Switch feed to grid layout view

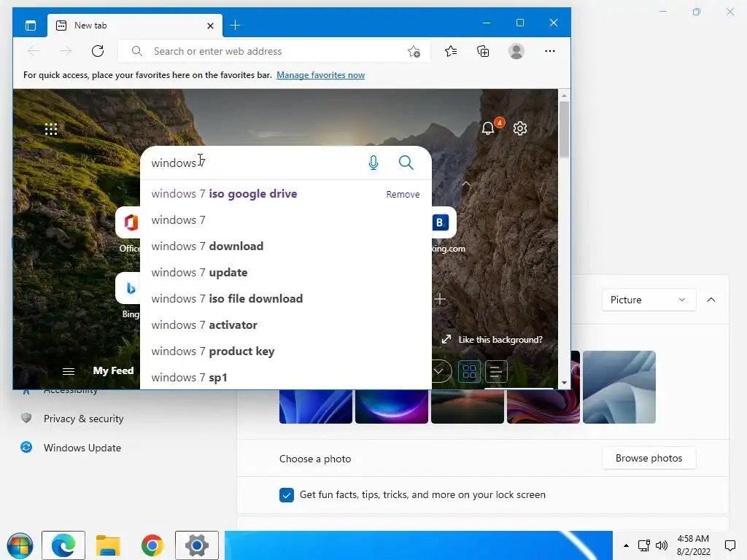pos(469,371)
